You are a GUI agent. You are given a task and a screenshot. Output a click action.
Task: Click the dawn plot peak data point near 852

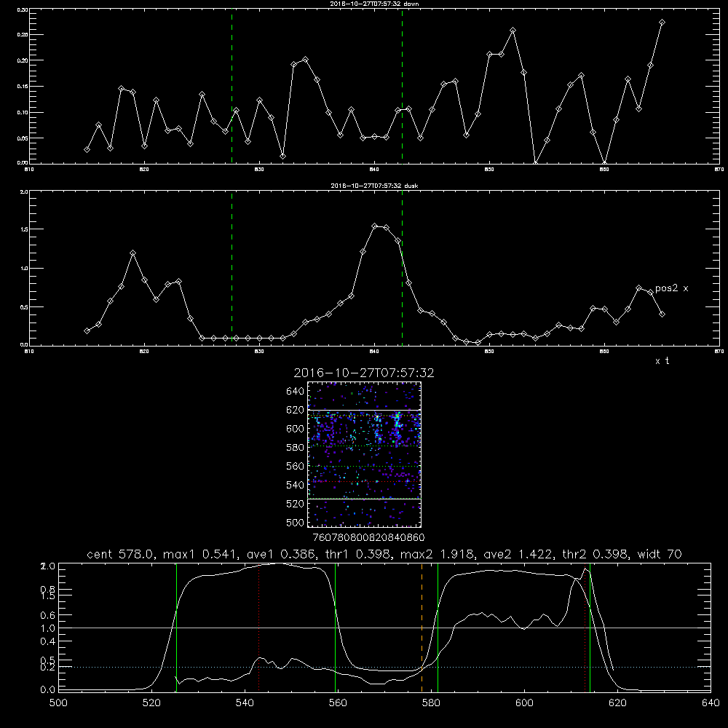pyautogui.click(x=513, y=30)
